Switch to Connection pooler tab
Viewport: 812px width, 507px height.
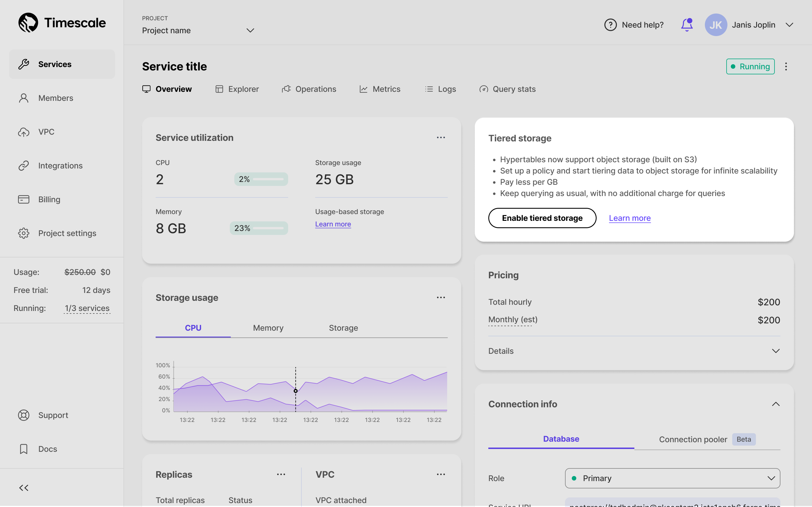click(x=693, y=439)
